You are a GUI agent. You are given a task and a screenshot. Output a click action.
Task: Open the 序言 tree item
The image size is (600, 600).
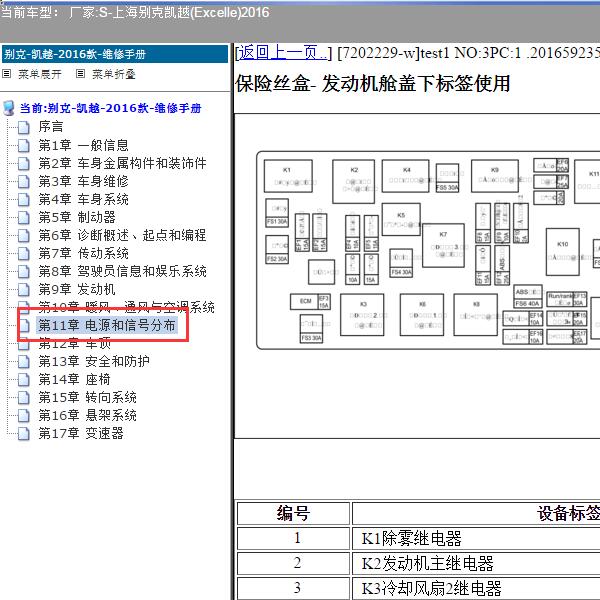click(51, 127)
